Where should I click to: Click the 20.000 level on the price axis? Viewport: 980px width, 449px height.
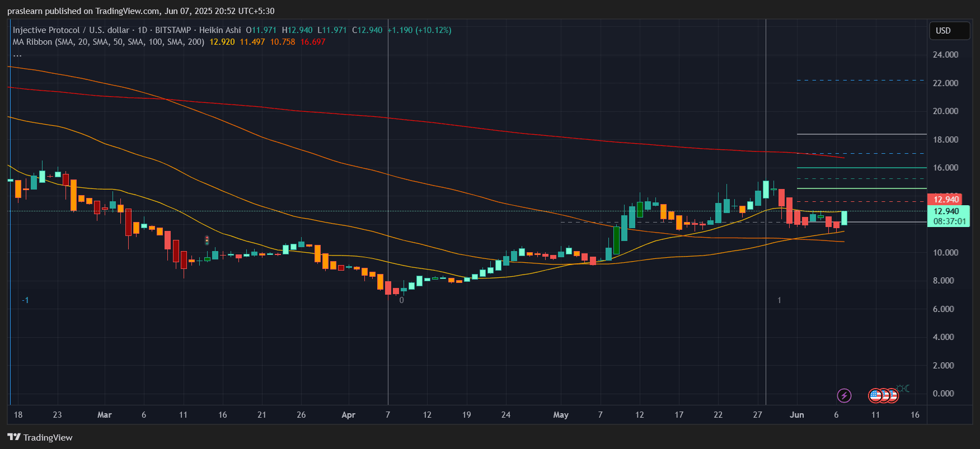[945, 111]
